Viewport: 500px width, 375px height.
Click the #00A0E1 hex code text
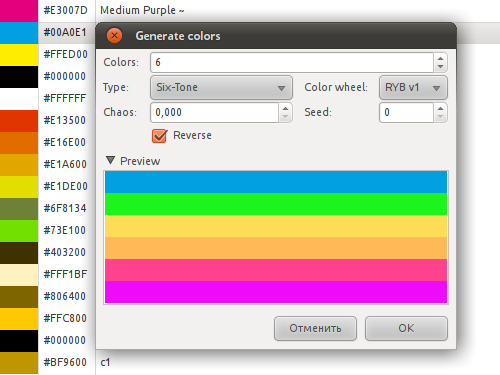[x=65, y=32]
